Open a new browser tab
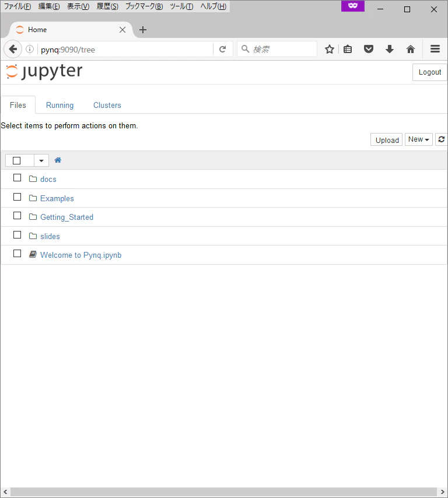The width and height of the screenshot is (448, 498). pyautogui.click(x=143, y=30)
